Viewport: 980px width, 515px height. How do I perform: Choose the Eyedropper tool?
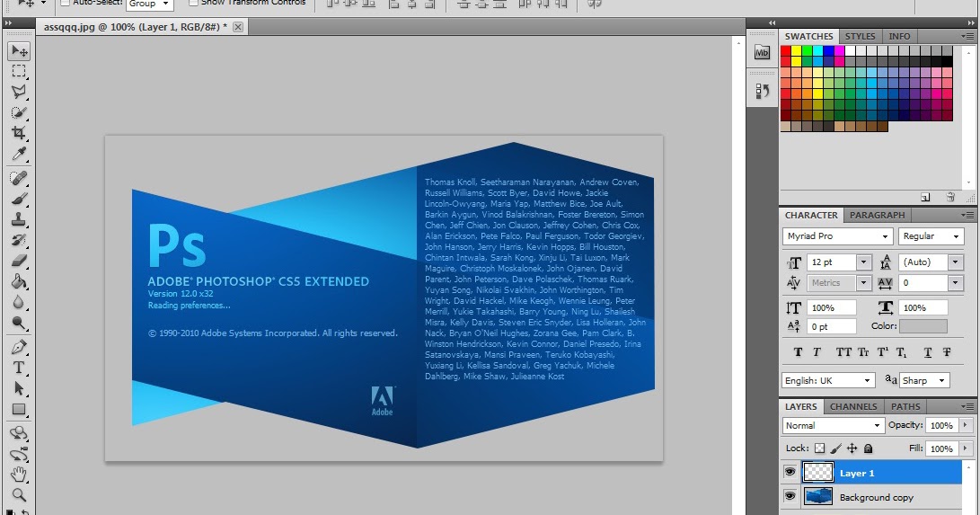pyautogui.click(x=19, y=155)
